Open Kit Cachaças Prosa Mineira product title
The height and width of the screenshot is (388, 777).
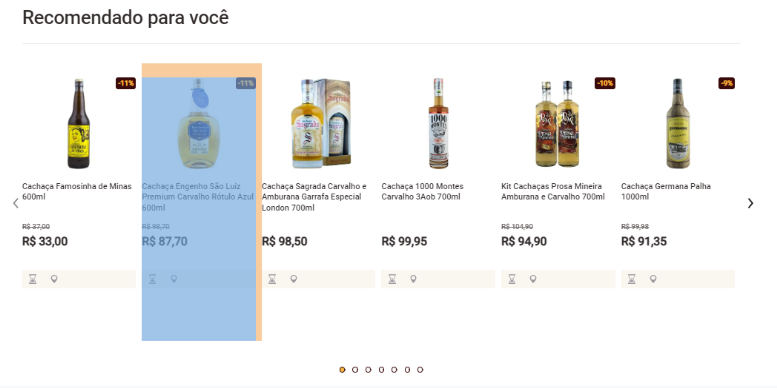(x=553, y=191)
